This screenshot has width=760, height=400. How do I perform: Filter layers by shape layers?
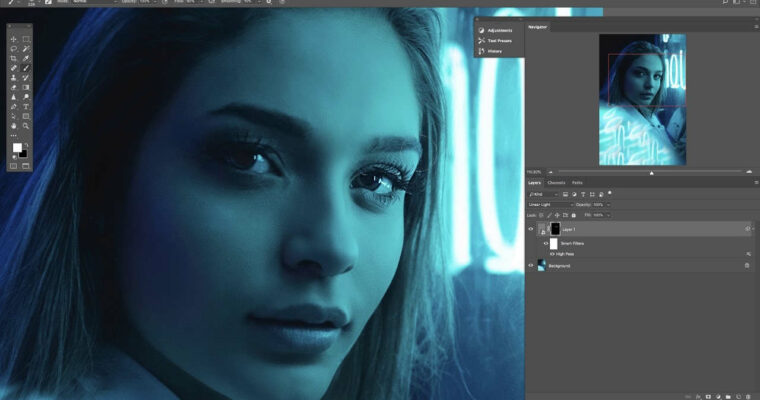tap(592, 194)
